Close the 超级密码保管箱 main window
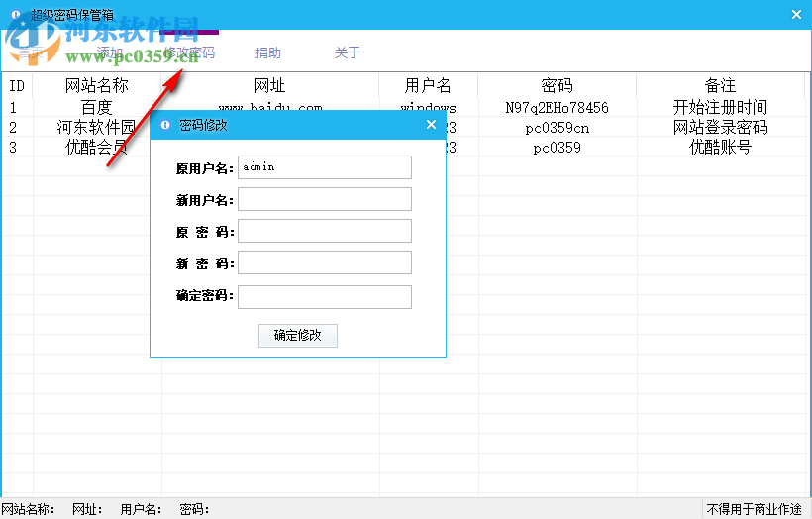Screen dimensions: 812x519 (796, 15)
